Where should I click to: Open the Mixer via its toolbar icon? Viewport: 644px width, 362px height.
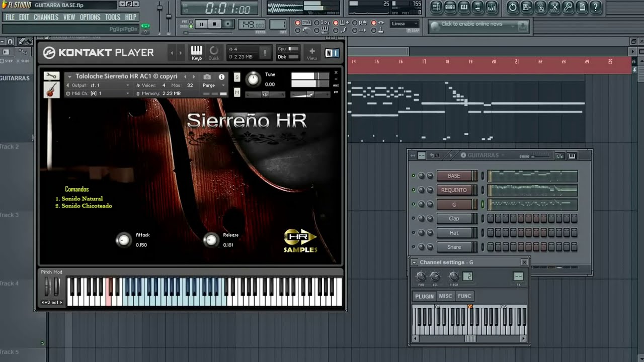491,7
